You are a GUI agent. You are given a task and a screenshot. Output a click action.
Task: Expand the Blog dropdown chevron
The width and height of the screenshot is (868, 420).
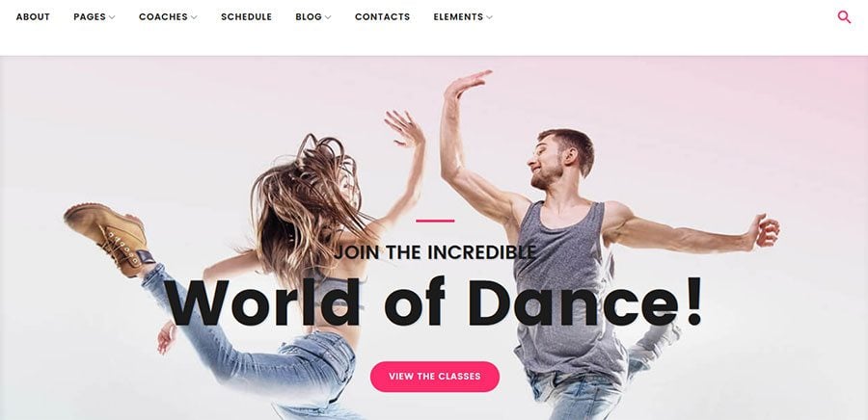(x=328, y=17)
